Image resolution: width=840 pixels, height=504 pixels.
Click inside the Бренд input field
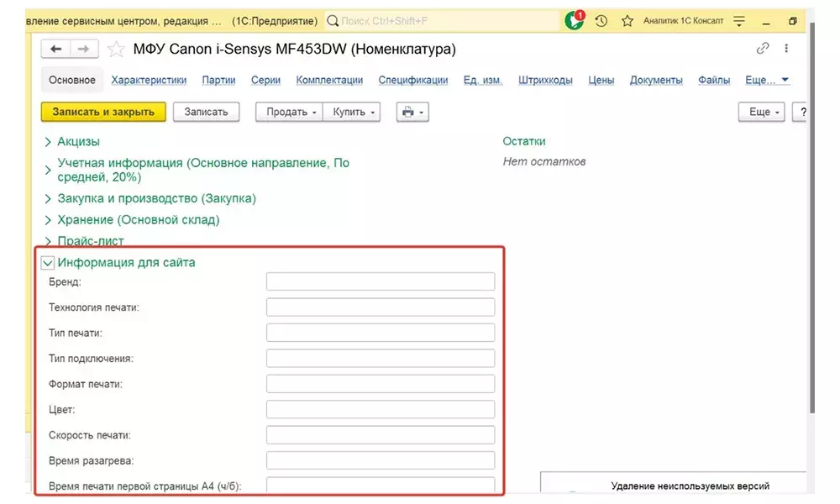(x=380, y=281)
